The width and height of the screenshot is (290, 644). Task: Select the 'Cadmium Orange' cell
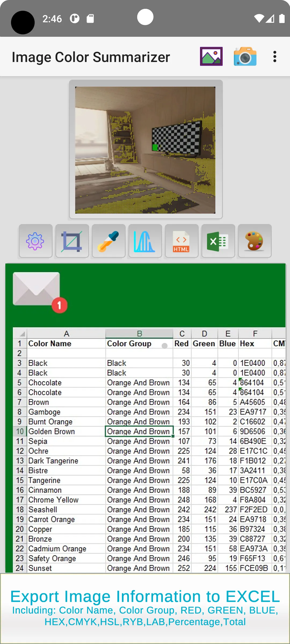(x=66, y=549)
